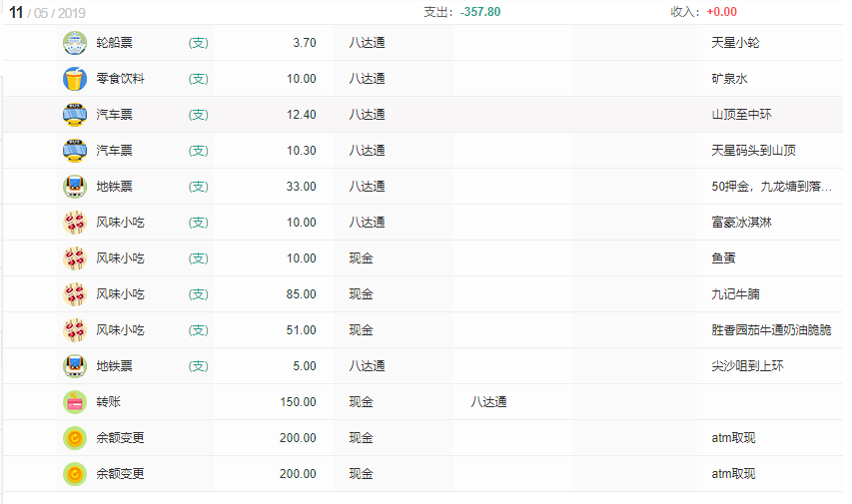Click the 33.00 amount
The width and height of the screenshot is (852, 504).
[x=301, y=187]
